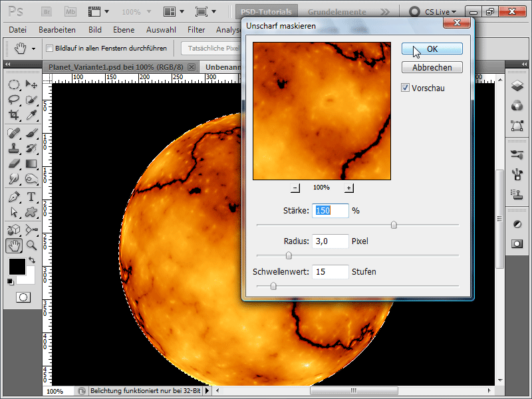Select the Lasso tool
The width and height of the screenshot is (532, 399).
13,99
